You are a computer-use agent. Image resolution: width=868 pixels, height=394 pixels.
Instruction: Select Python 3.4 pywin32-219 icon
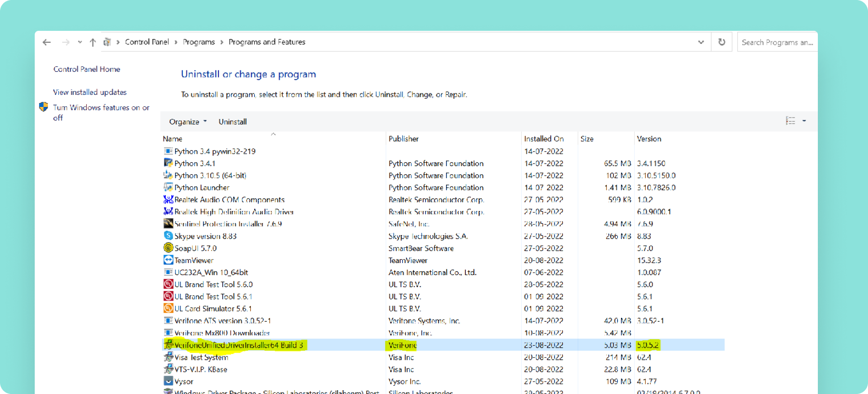(x=168, y=151)
